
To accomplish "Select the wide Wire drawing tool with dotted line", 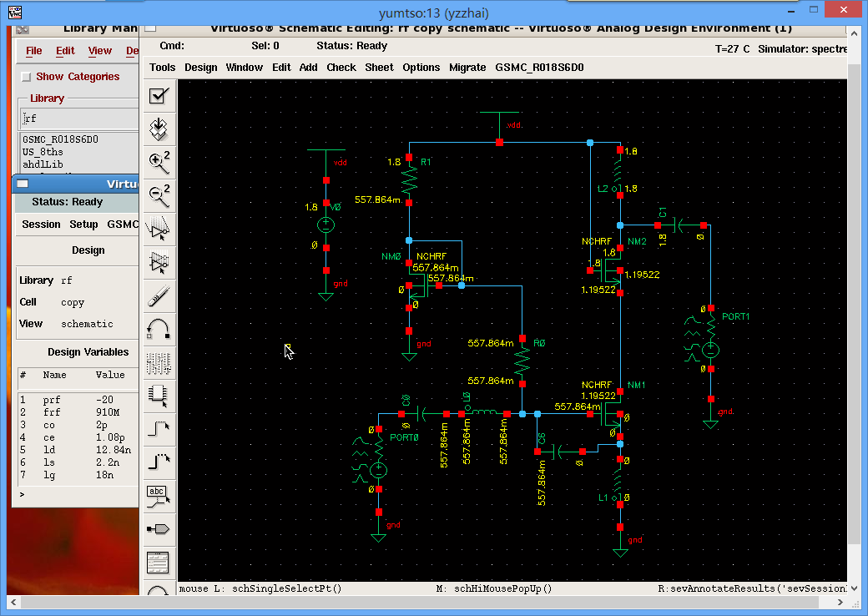I will (x=159, y=462).
